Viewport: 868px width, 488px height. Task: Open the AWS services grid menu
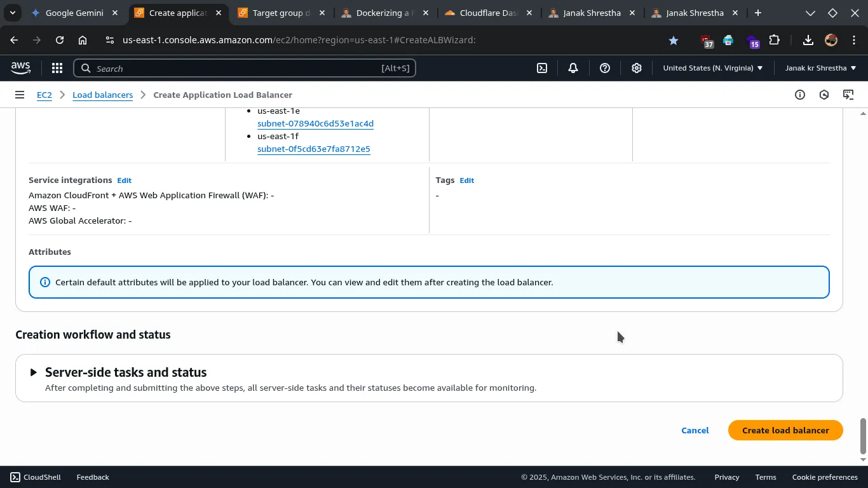(x=57, y=68)
